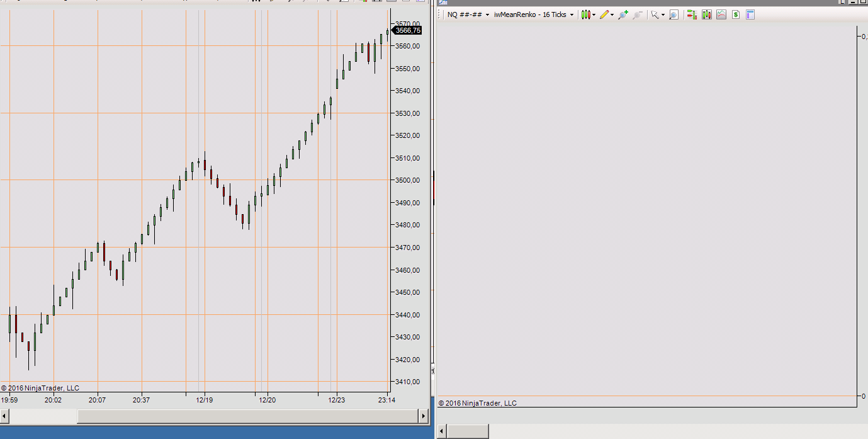The width and height of the screenshot is (868, 439).
Task: Click the right chart horizontal scrollbar thumb
Action: coord(468,431)
